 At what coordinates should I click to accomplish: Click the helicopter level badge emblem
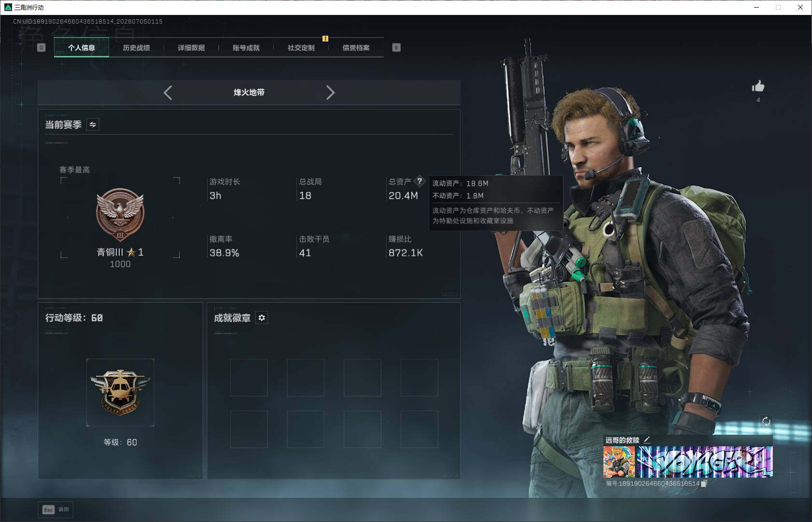(x=120, y=392)
